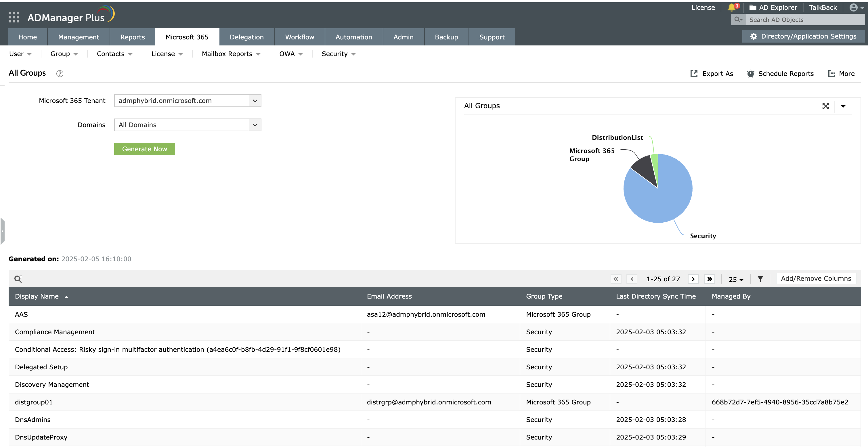Click Add/Remove Columns button
This screenshot has height=447, width=868.
pyautogui.click(x=816, y=278)
